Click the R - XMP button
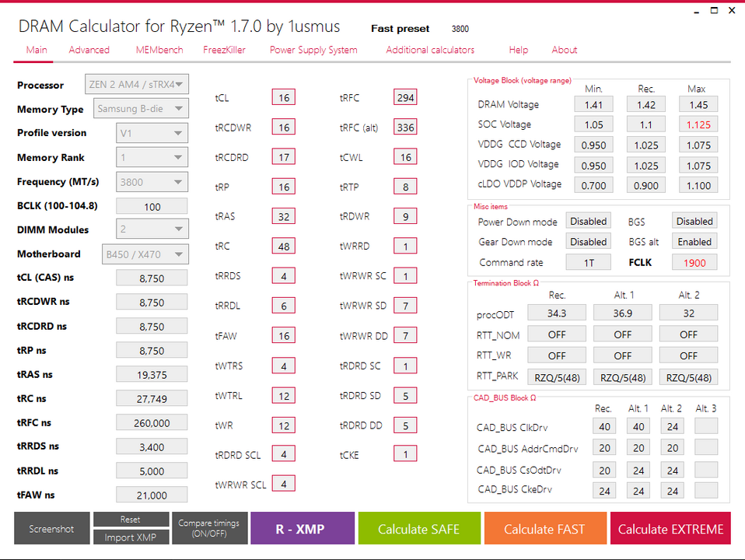The width and height of the screenshot is (745, 560). 303,529
